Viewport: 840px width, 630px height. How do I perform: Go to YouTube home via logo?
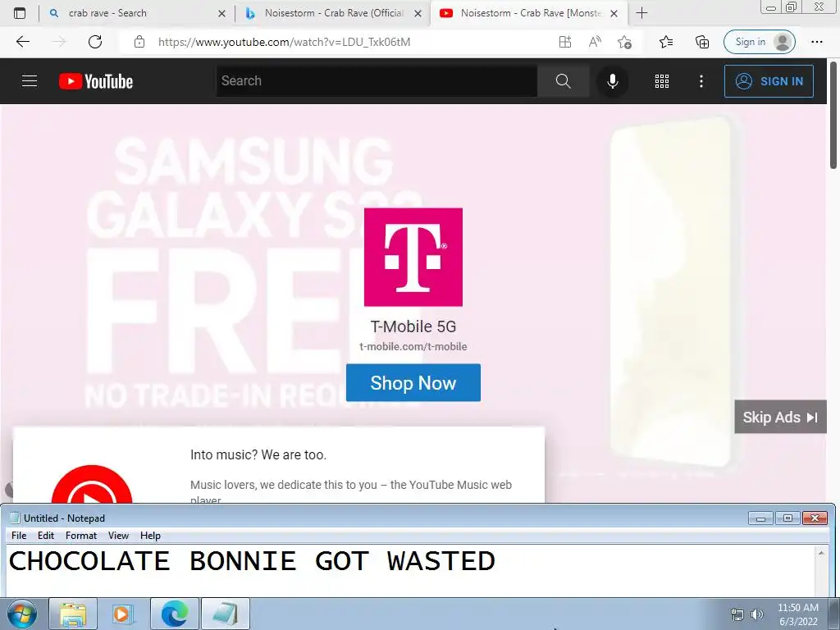click(x=96, y=81)
